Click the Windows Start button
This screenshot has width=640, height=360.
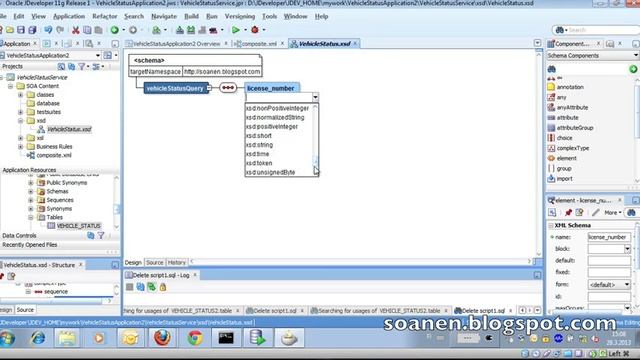coord(7,338)
